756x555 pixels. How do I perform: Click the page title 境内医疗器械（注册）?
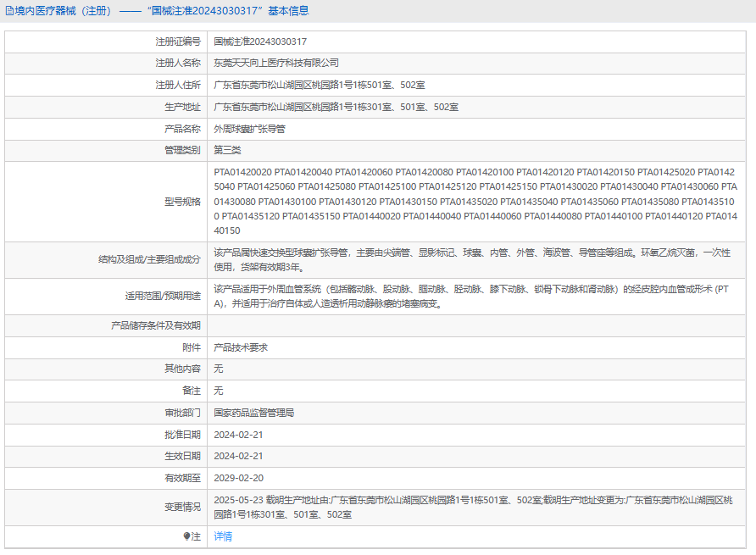coord(61,11)
